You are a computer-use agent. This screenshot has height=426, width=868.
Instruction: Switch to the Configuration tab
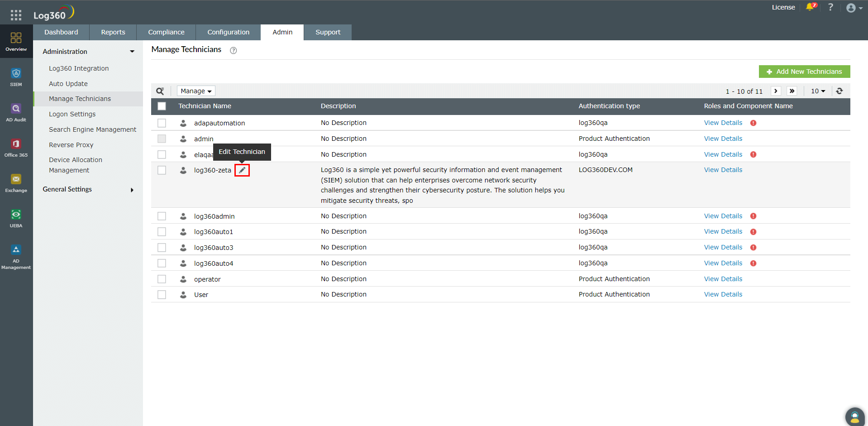pos(228,32)
